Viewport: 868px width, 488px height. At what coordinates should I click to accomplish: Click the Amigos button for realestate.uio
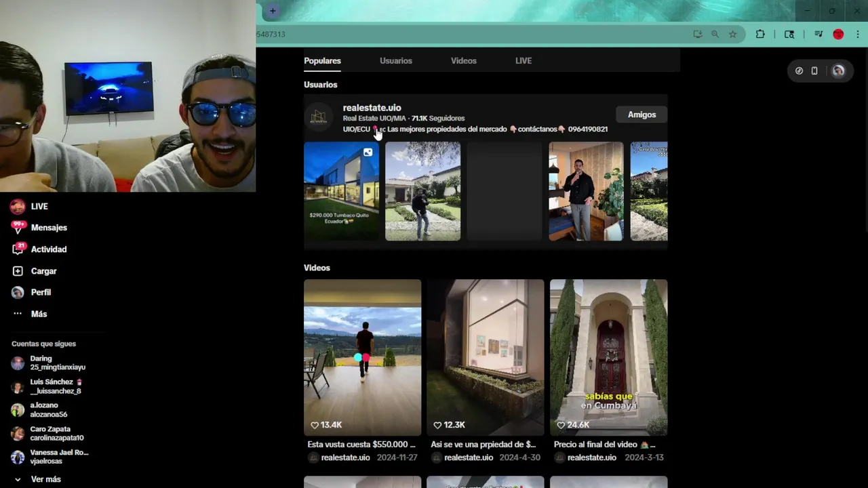click(642, 115)
